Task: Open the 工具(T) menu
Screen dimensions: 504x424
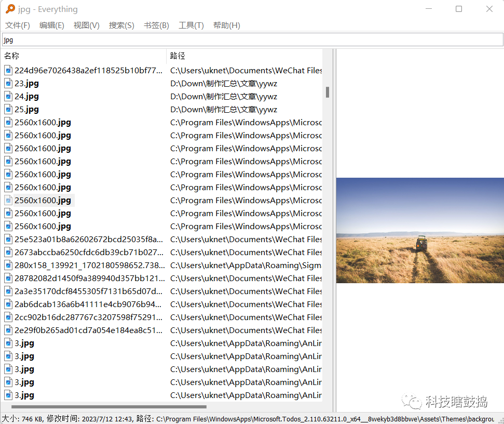Action: [x=191, y=25]
